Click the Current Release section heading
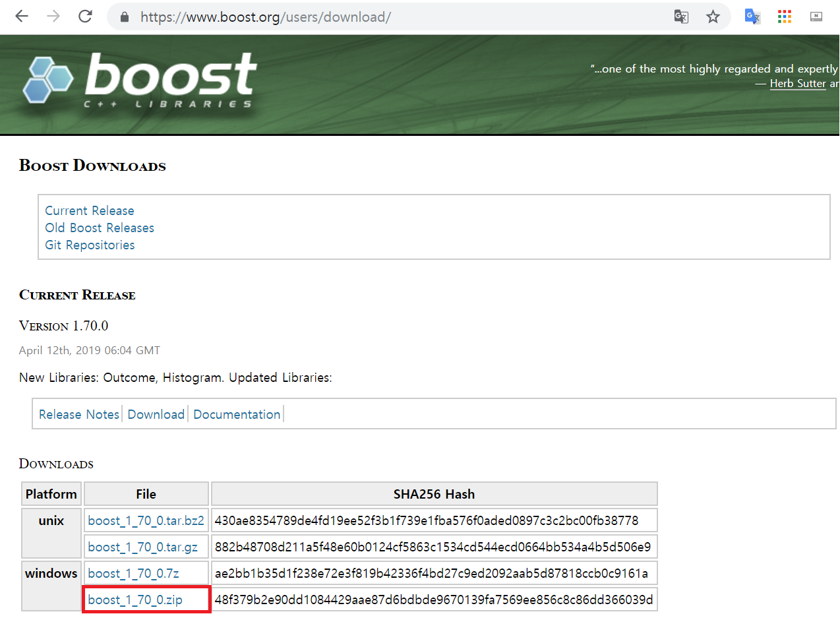This screenshot has width=840, height=618. (x=77, y=295)
